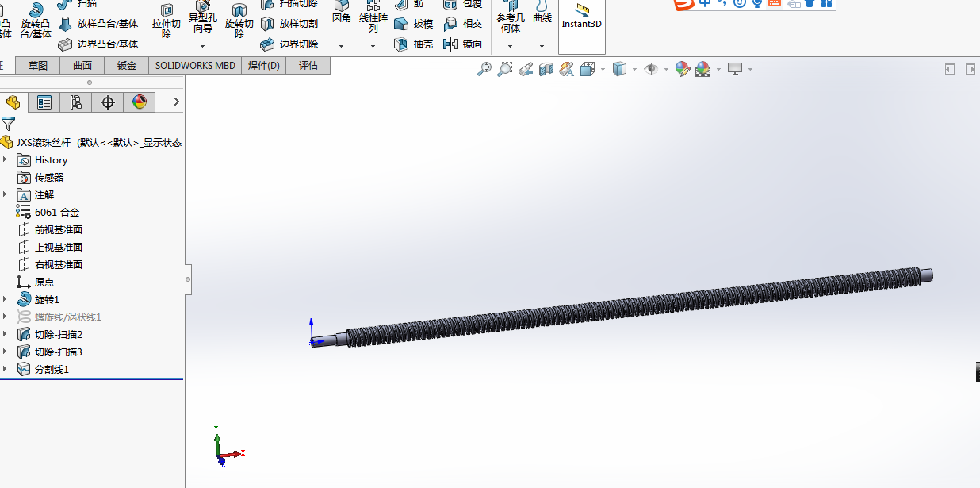Show more manager tabs chevron
Viewport: 980px width, 488px height.
(x=176, y=102)
